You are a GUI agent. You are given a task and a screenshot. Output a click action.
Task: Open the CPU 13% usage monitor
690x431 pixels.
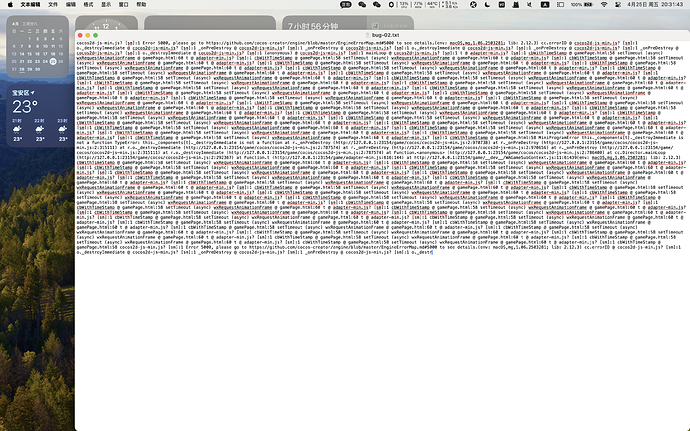pyautogui.click(x=404, y=4)
